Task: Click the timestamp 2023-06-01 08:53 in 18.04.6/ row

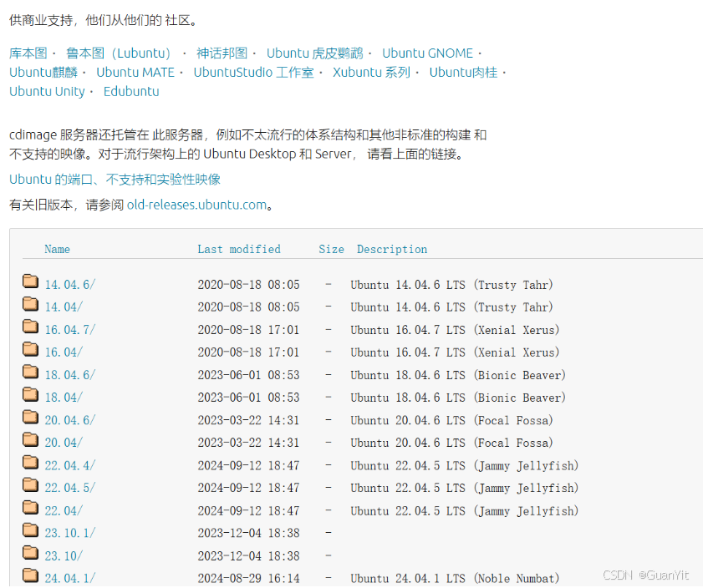Action: click(x=248, y=375)
